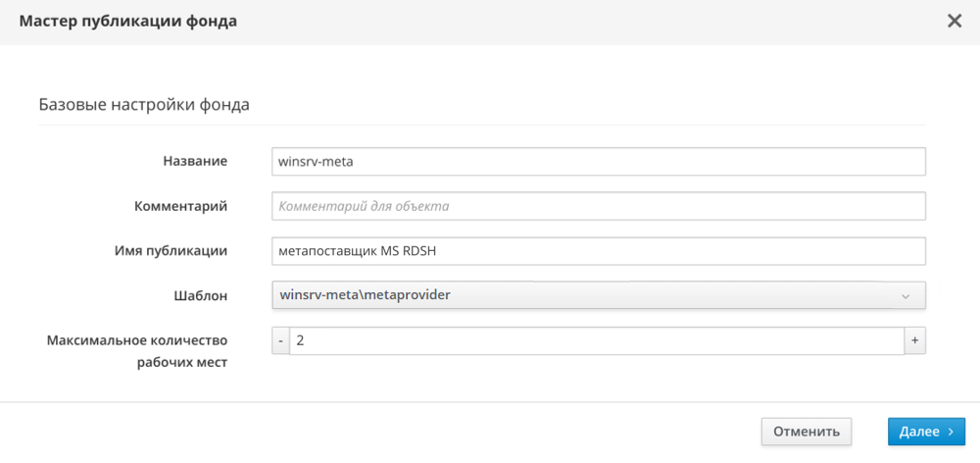
Task: Proceed with the Далее button
Action: pyautogui.click(x=926, y=432)
